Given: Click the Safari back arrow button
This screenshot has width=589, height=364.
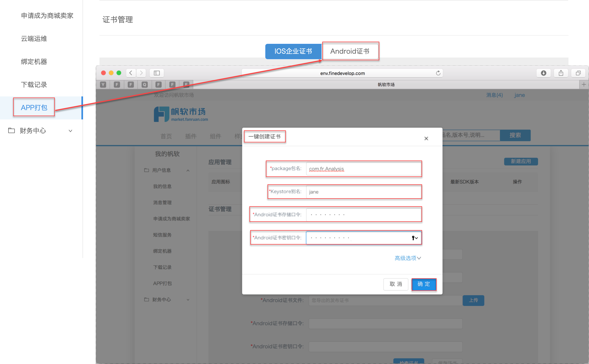Looking at the screenshot, I should [x=131, y=73].
